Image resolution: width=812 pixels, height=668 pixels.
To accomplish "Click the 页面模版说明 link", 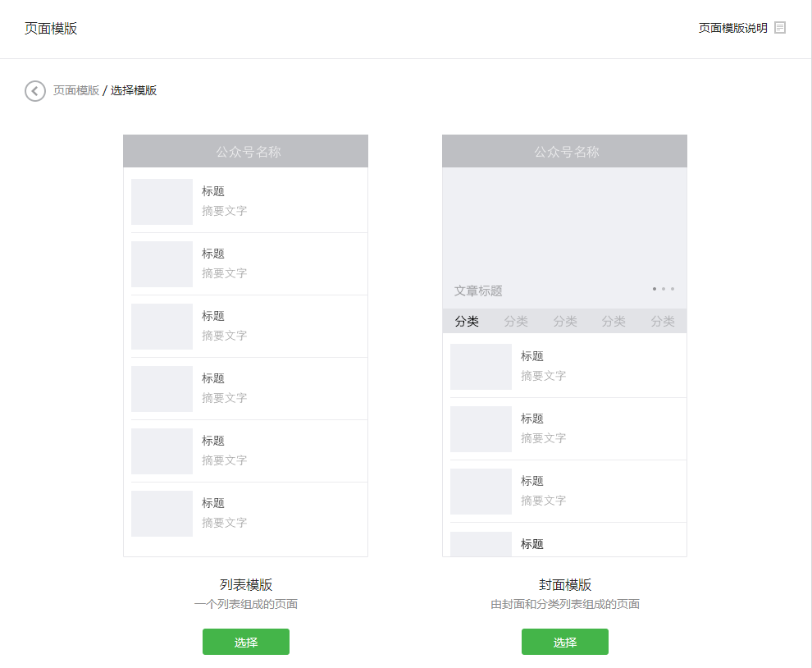I will pyautogui.click(x=732, y=28).
